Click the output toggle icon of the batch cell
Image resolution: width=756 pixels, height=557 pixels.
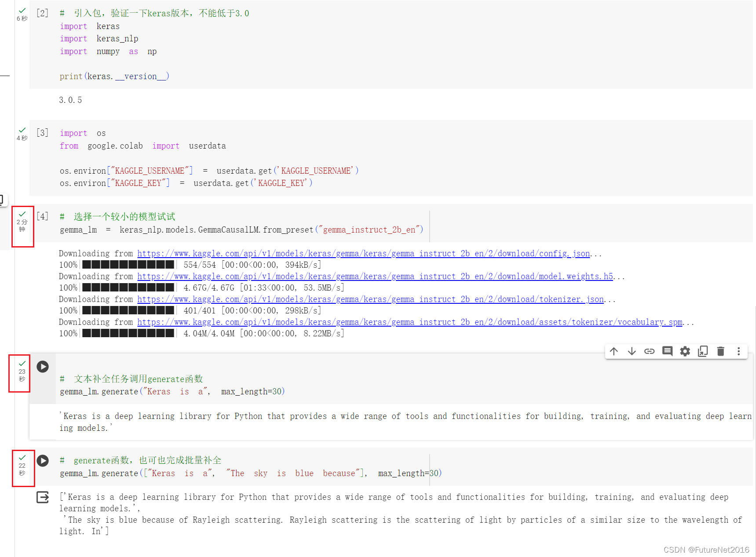coord(43,497)
